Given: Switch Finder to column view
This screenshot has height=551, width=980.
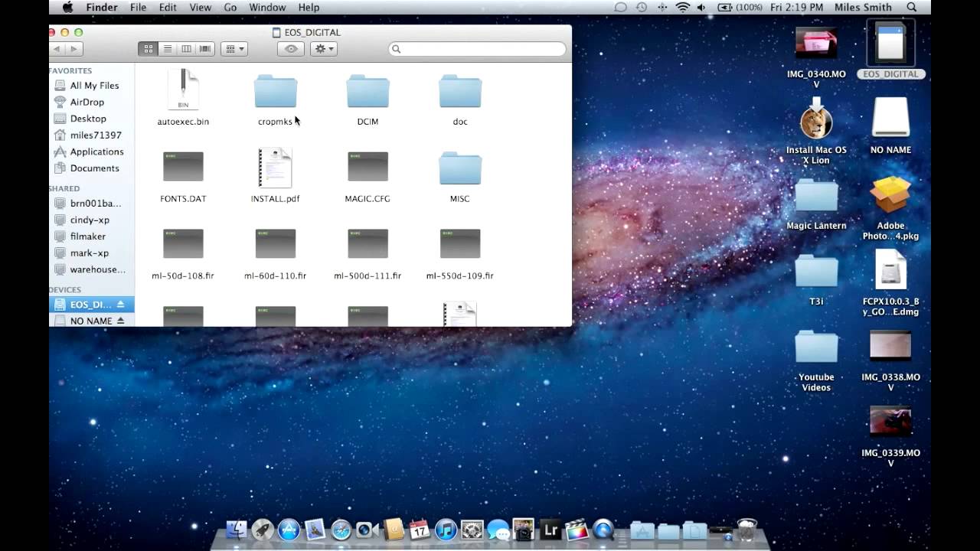Looking at the screenshot, I should [186, 48].
